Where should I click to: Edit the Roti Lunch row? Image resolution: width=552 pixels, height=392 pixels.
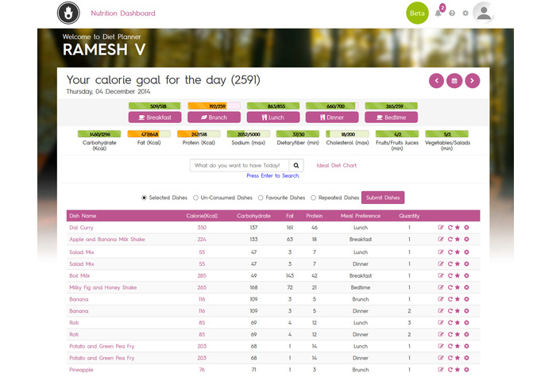440,323
